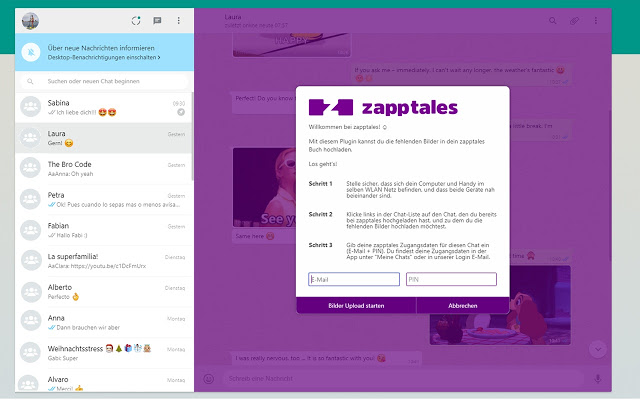Image resolution: width=640 pixels, height=400 pixels.
Task: Click the zapptales logo
Action: [x=383, y=107]
